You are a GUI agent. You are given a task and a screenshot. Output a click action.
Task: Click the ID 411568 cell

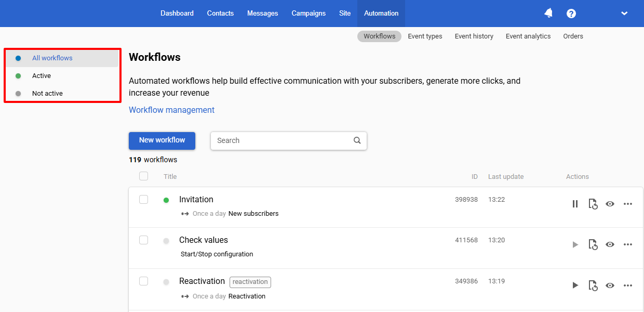coord(466,240)
